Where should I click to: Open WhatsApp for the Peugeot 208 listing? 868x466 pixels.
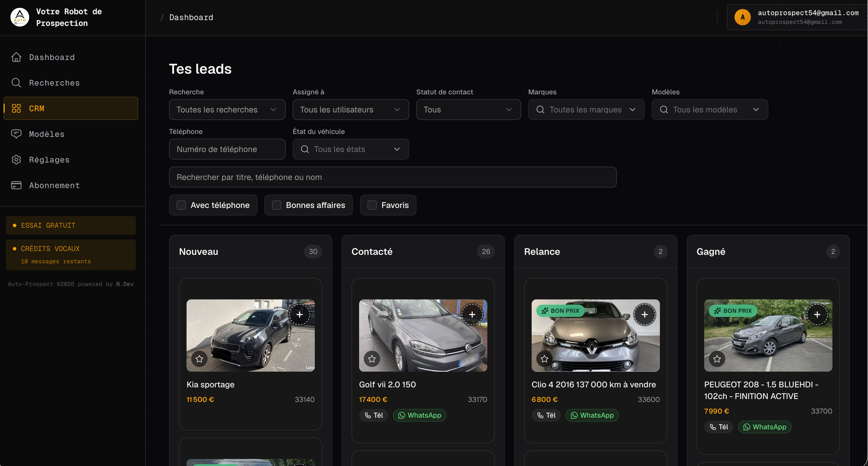coord(765,427)
